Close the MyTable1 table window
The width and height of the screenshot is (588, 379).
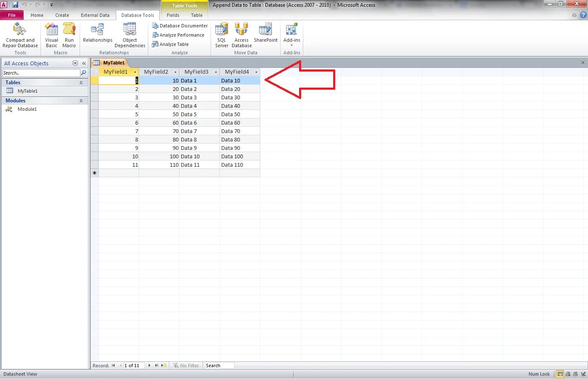583,63
